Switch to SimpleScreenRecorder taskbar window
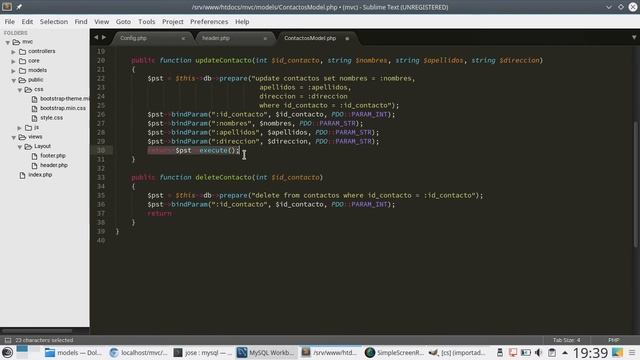Viewport: 640px width, 360px height. [395, 352]
